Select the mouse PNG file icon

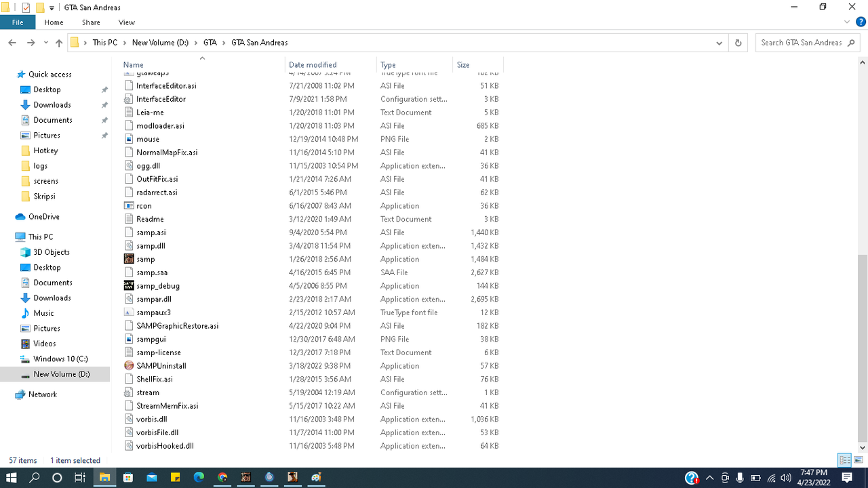click(129, 139)
